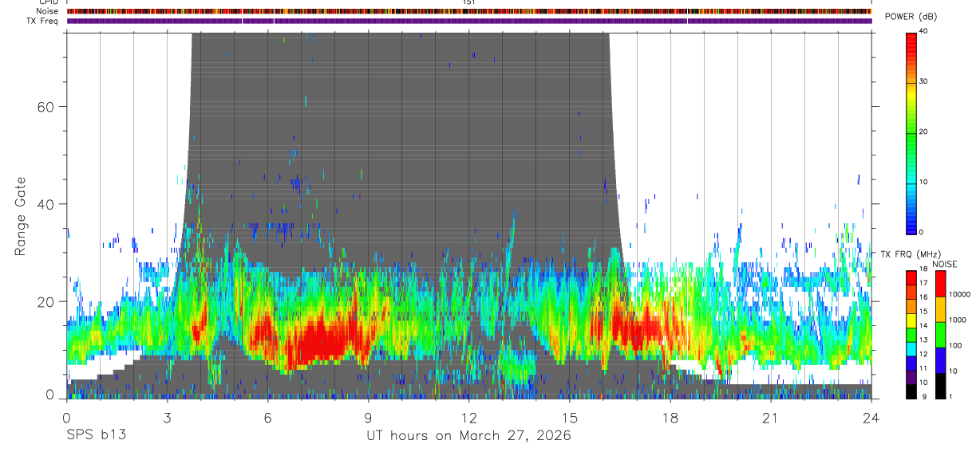980x452 pixels.
Task: Click the POWER (dB) legend title
Action: pos(911,18)
